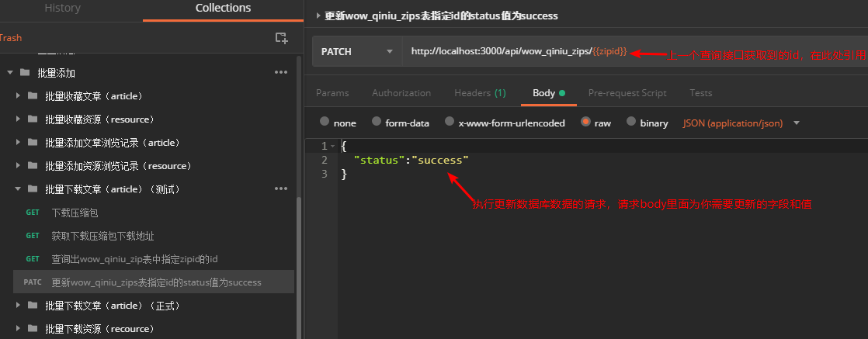Click the request title 更新wow_qiniu_zips表指定id的status值为success
This screenshot has height=339, width=868.
pyautogui.click(x=441, y=16)
